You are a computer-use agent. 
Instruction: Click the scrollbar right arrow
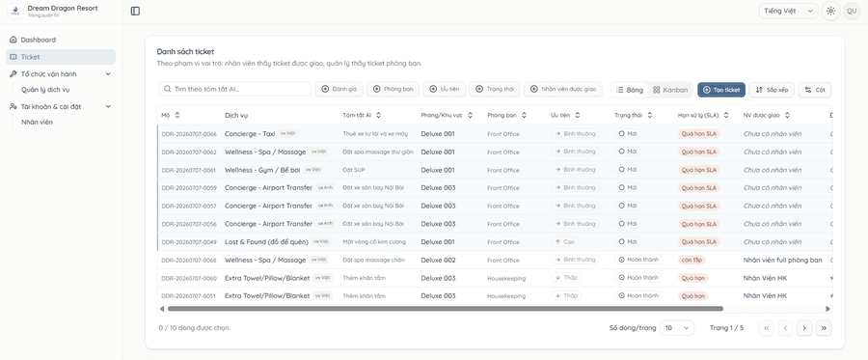pos(828,309)
